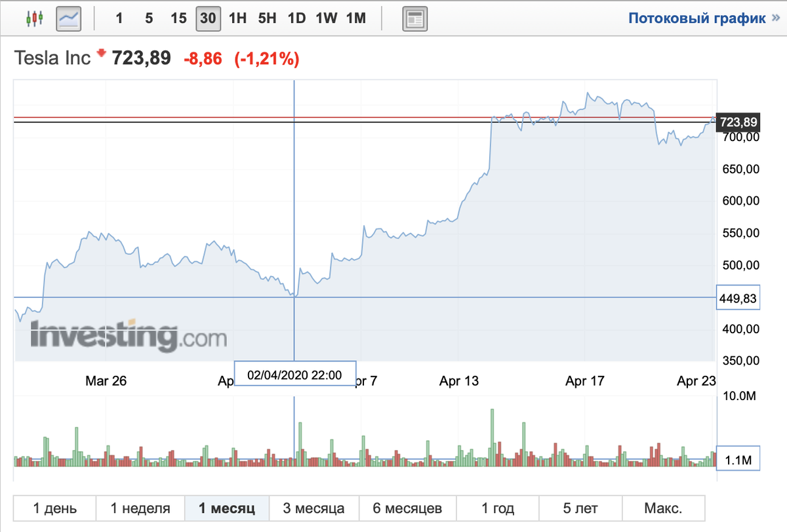Select the 30 minute interval

(x=208, y=18)
